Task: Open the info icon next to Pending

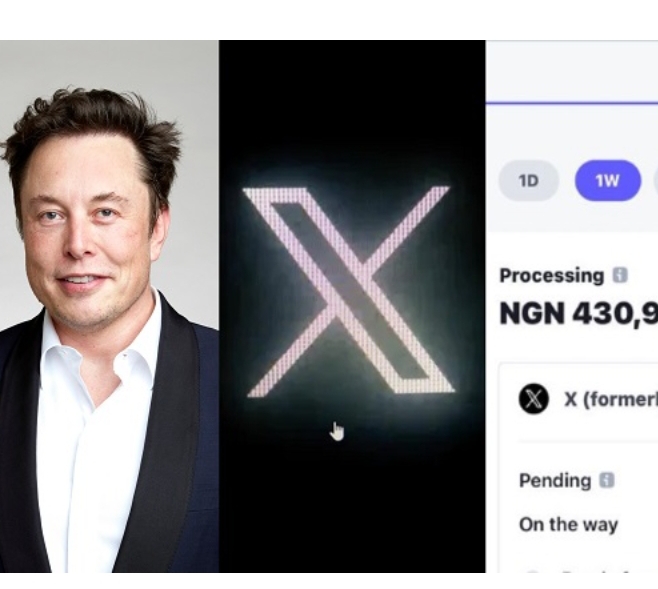Action: tap(607, 480)
